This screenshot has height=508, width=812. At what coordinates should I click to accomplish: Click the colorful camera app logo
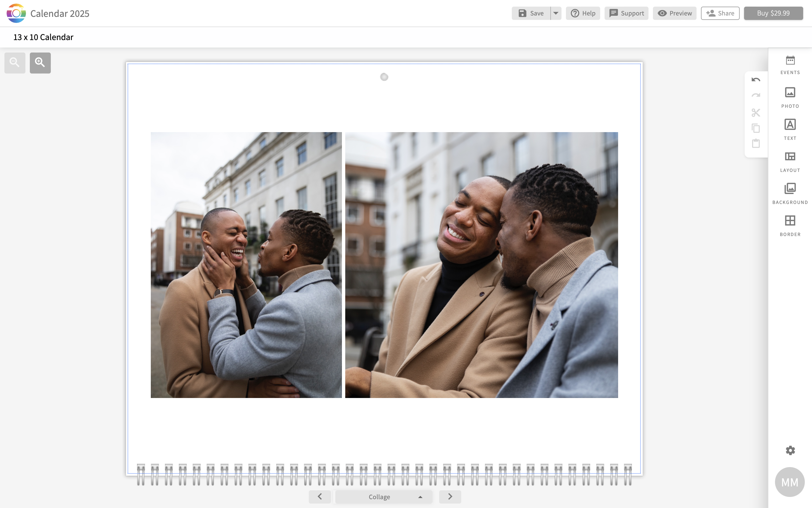(x=16, y=13)
